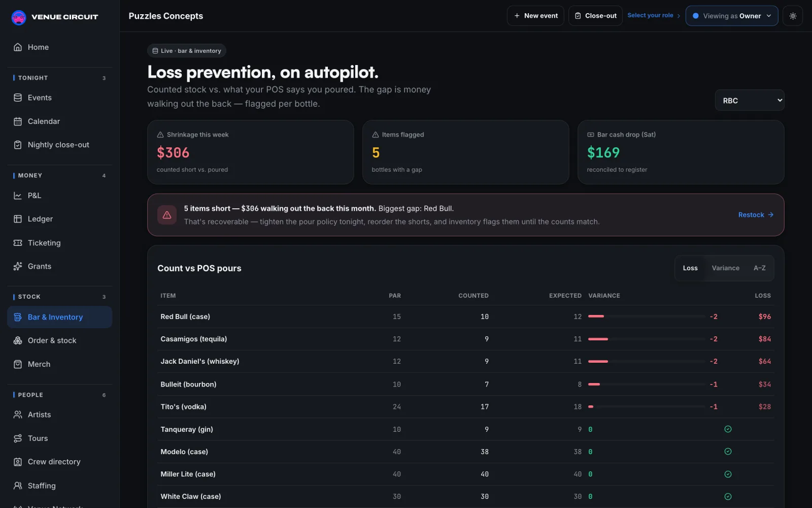Image resolution: width=812 pixels, height=508 pixels.
Task: Collapse the MONEY sidebar section
Action: point(60,175)
